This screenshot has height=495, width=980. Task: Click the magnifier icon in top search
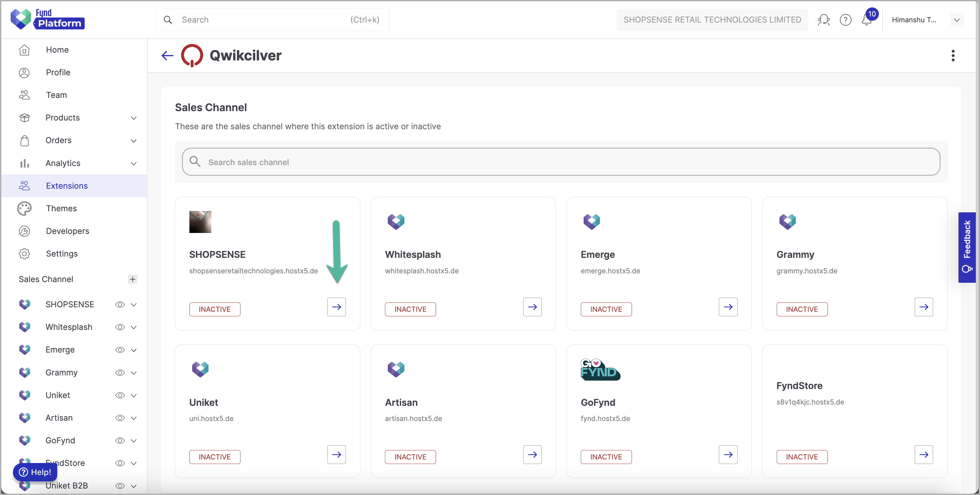(168, 20)
